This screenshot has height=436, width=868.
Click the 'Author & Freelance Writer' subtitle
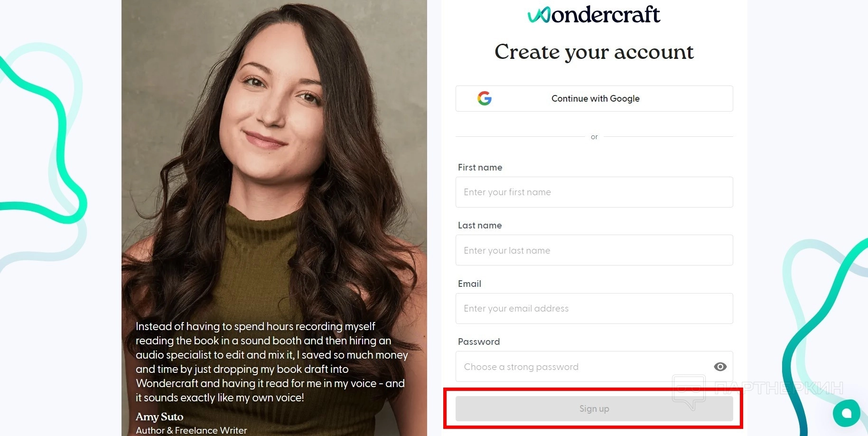point(191,430)
